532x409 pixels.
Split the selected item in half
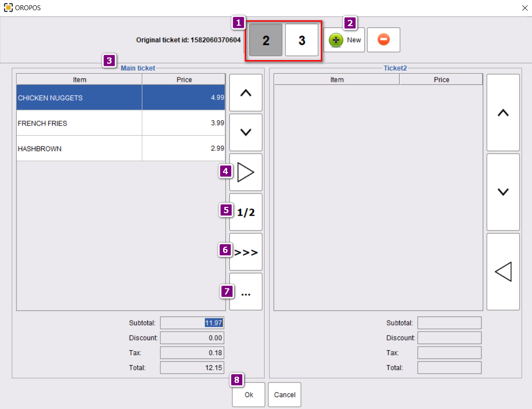tap(246, 212)
